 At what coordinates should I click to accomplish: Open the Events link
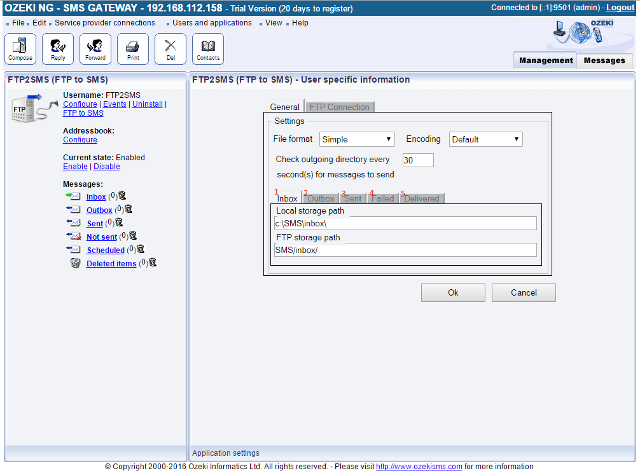coord(115,104)
